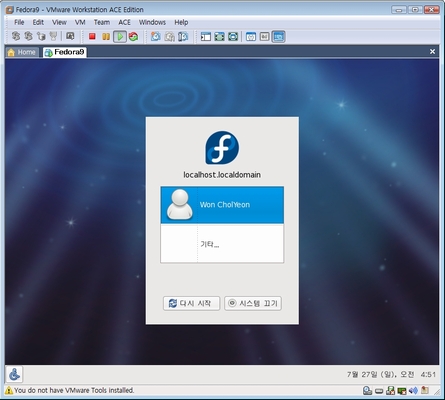Close the current tab with white X
The image size is (445, 400).
pos(432,52)
